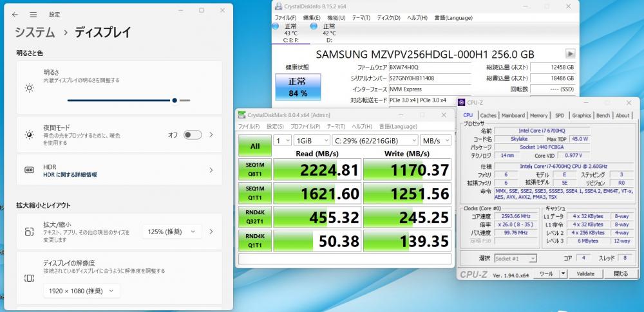Screen dimensions: 644x312
Task: Click the brightness sun icon
Action: [x=29, y=87]
